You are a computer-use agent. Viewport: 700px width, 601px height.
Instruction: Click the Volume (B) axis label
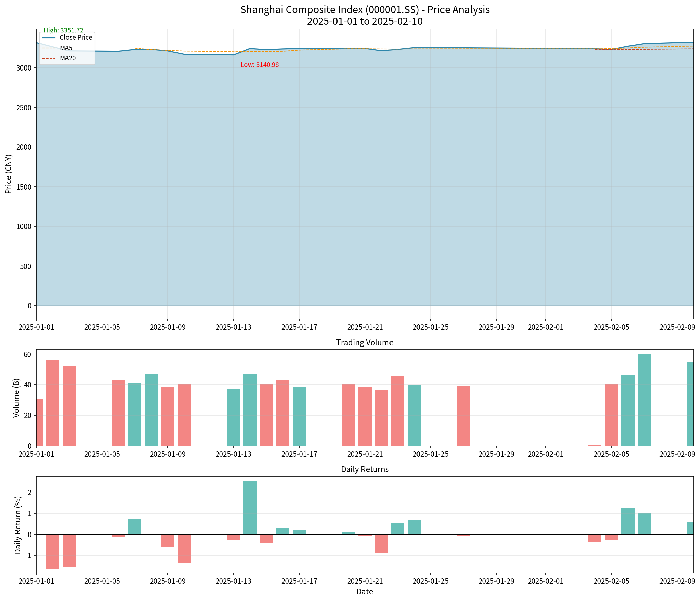pos(16,398)
